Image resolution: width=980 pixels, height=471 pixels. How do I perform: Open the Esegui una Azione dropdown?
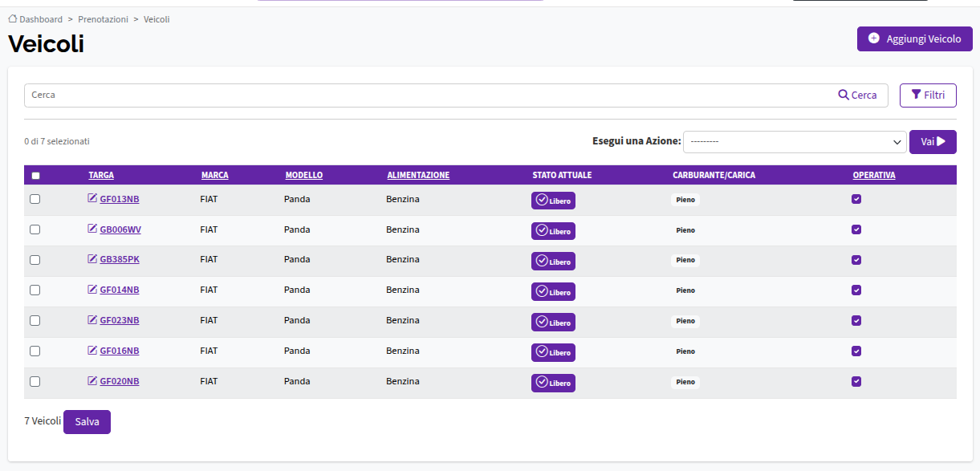click(x=795, y=142)
